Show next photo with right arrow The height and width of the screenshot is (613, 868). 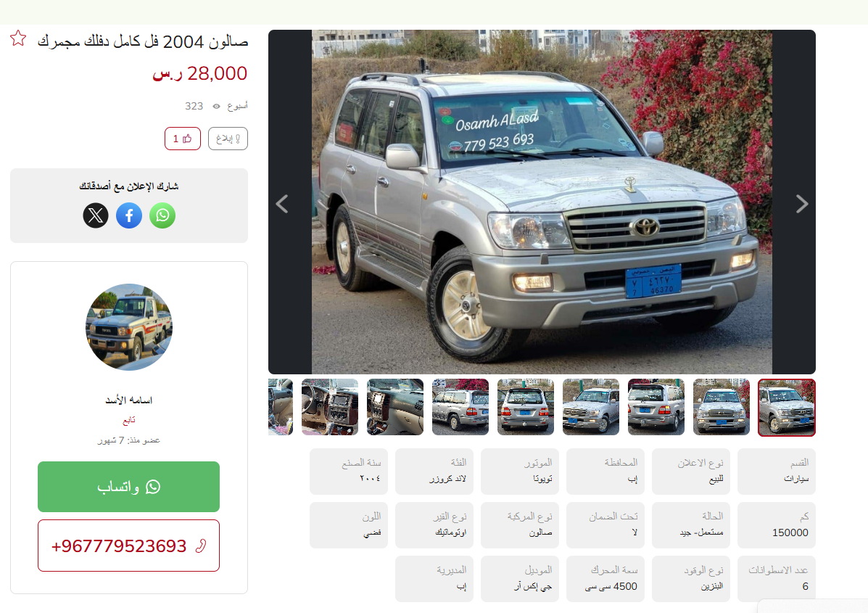coord(801,204)
